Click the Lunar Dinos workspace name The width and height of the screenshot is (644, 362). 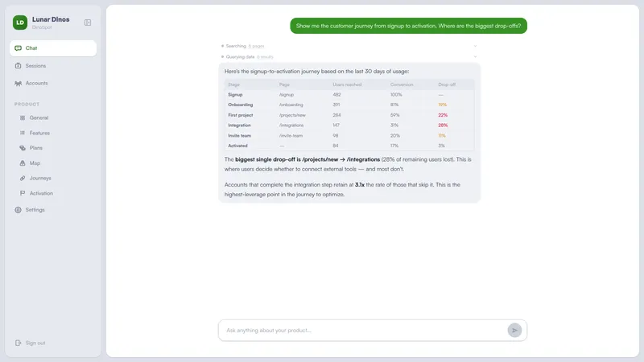(51, 19)
